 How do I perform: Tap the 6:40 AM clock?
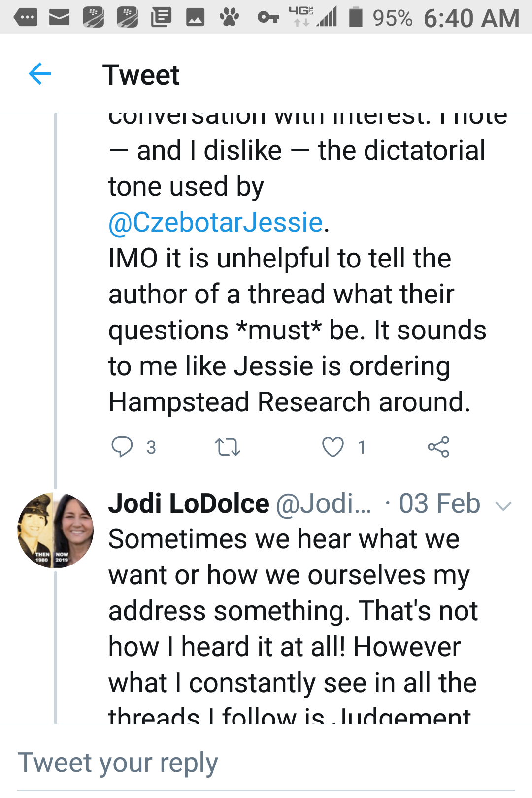[471, 18]
